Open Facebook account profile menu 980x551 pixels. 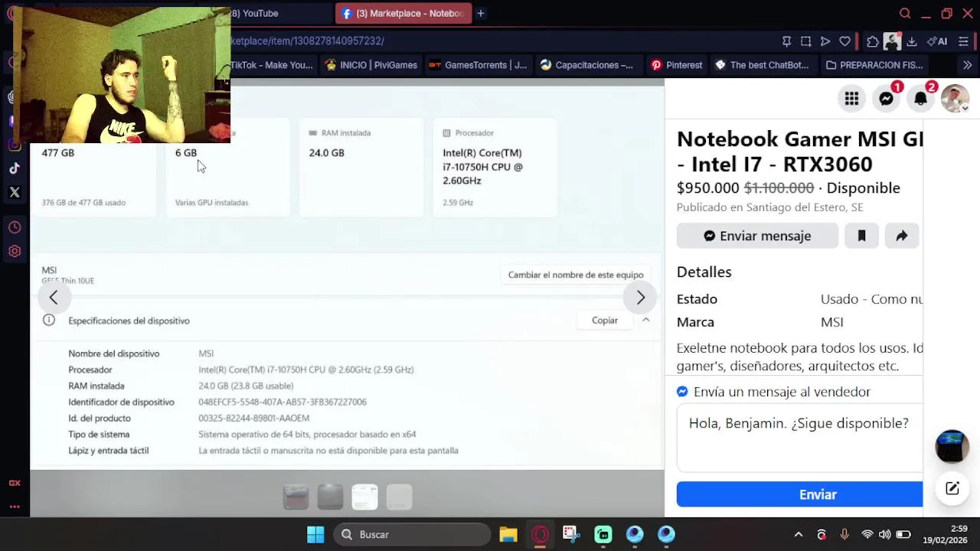point(955,98)
